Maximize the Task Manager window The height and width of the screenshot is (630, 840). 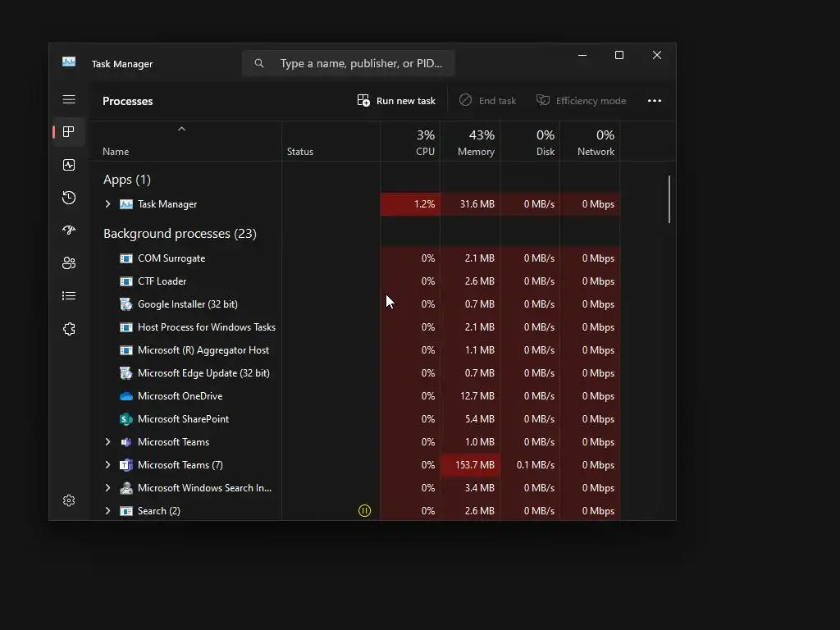619,55
